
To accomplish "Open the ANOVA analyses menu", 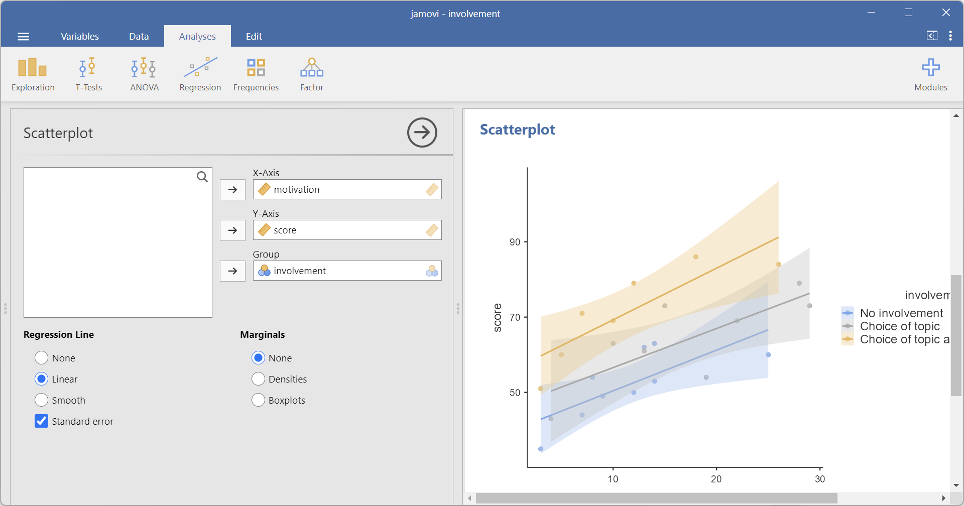I will pyautogui.click(x=144, y=74).
